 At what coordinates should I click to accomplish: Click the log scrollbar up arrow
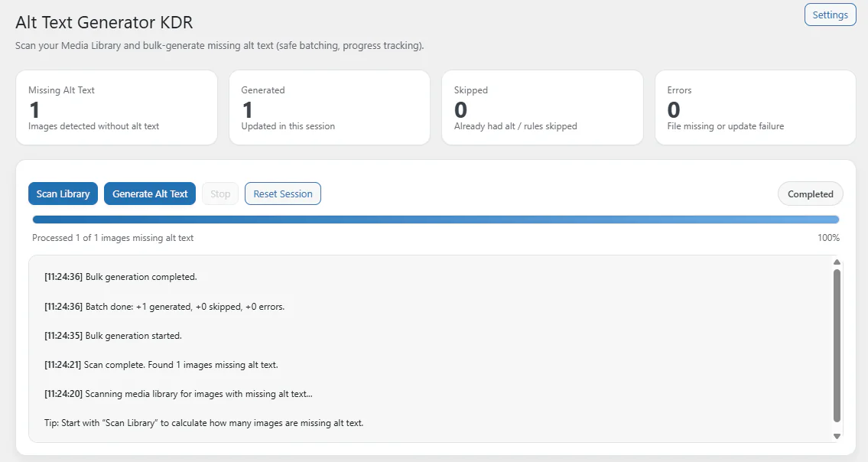tap(837, 262)
